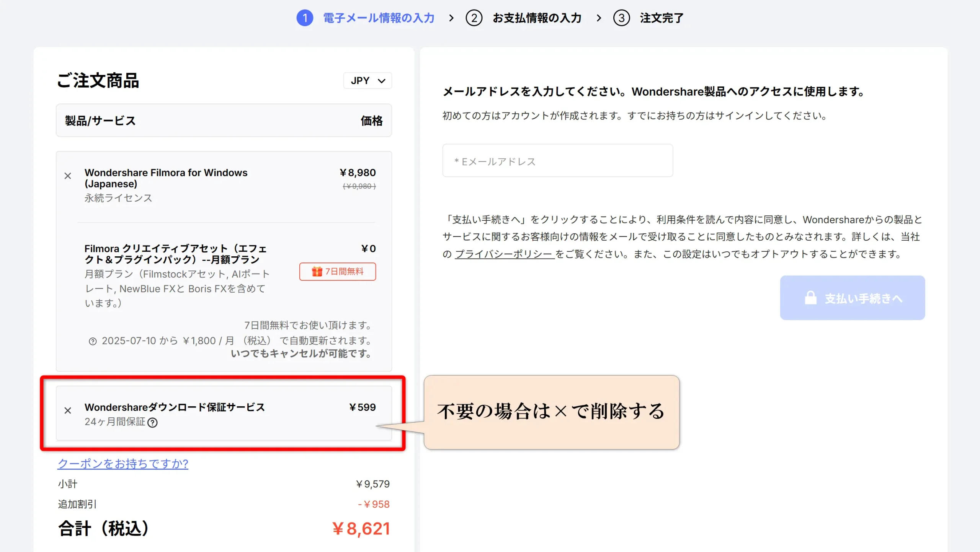The image size is (980, 552).
Task: Click the 合計 ¥8,621 total amount
Action: click(361, 529)
